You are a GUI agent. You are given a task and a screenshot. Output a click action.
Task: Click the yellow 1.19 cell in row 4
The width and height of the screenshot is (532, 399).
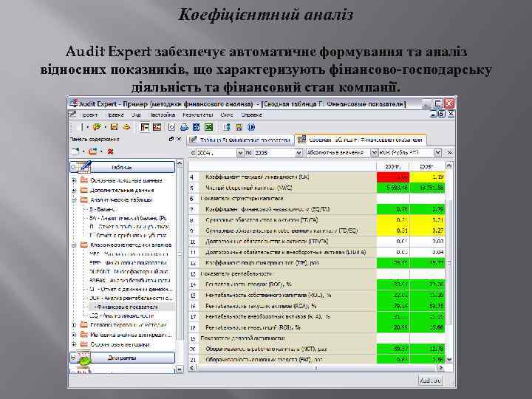click(x=427, y=177)
